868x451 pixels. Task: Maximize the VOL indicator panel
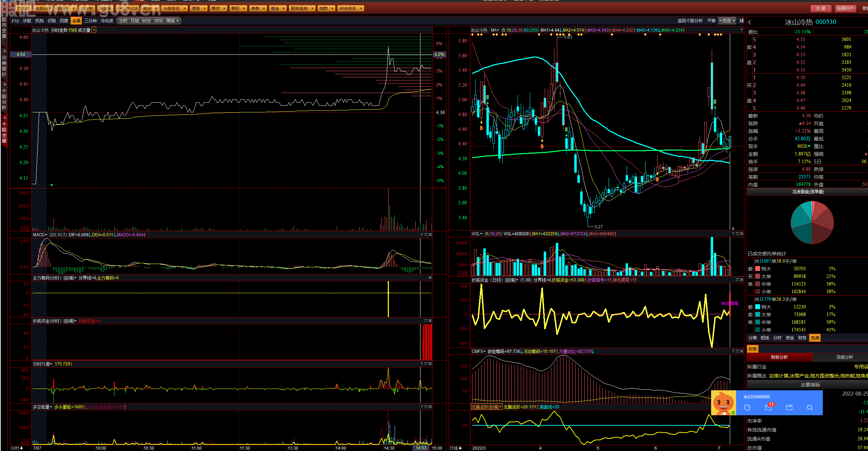pyautogui.click(x=737, y=234)
